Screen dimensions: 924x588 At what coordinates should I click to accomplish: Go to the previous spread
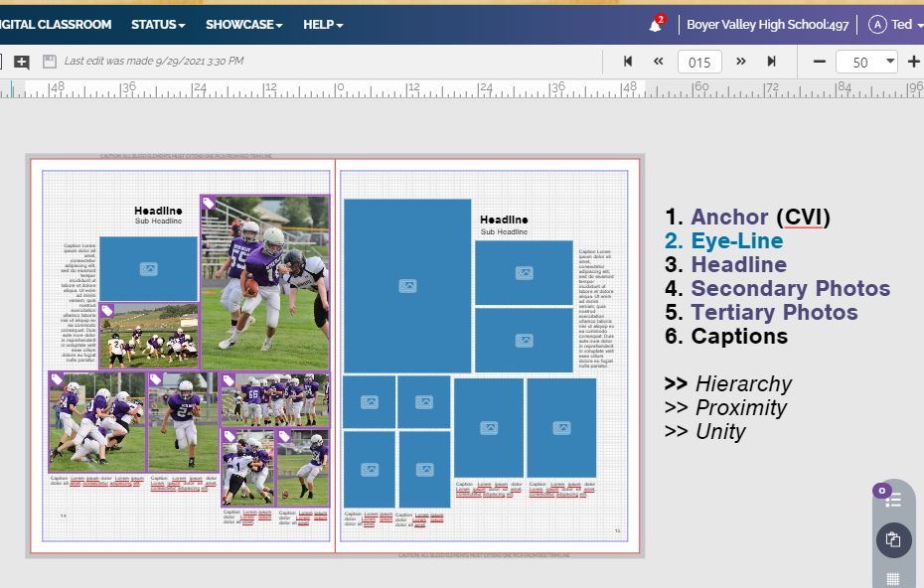[x=658, y=62]
